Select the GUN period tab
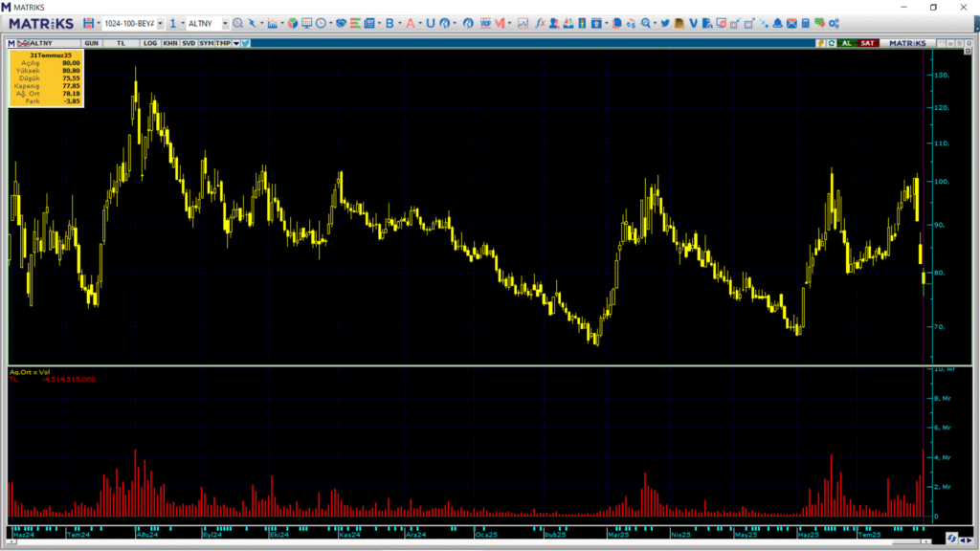The image size is (980, 551). [x=92, y=43]
